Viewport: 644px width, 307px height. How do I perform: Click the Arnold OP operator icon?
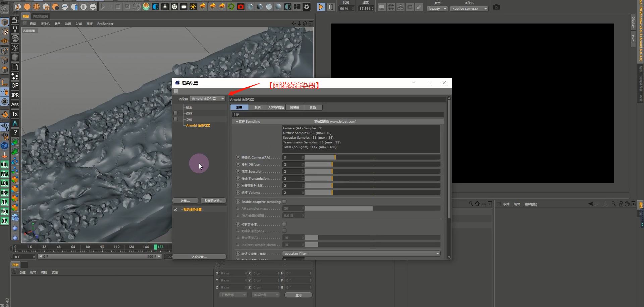pyautogui.click(x=15, y=86)
